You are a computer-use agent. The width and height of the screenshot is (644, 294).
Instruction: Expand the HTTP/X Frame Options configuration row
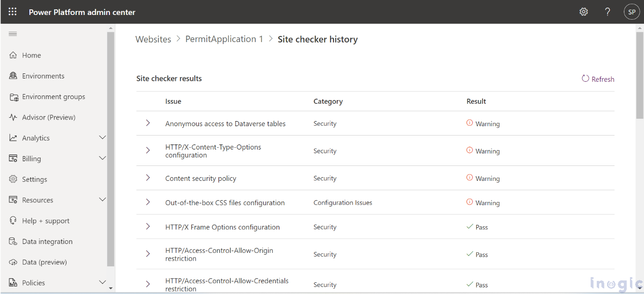148,227
